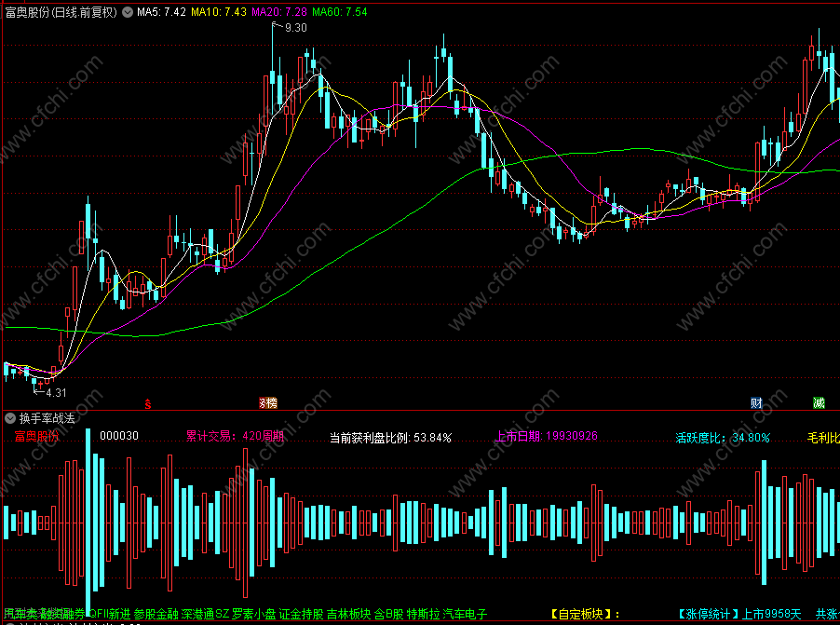Select the MA60: 7.54 label
840x625 pixels.
click(x=340, y=12)
